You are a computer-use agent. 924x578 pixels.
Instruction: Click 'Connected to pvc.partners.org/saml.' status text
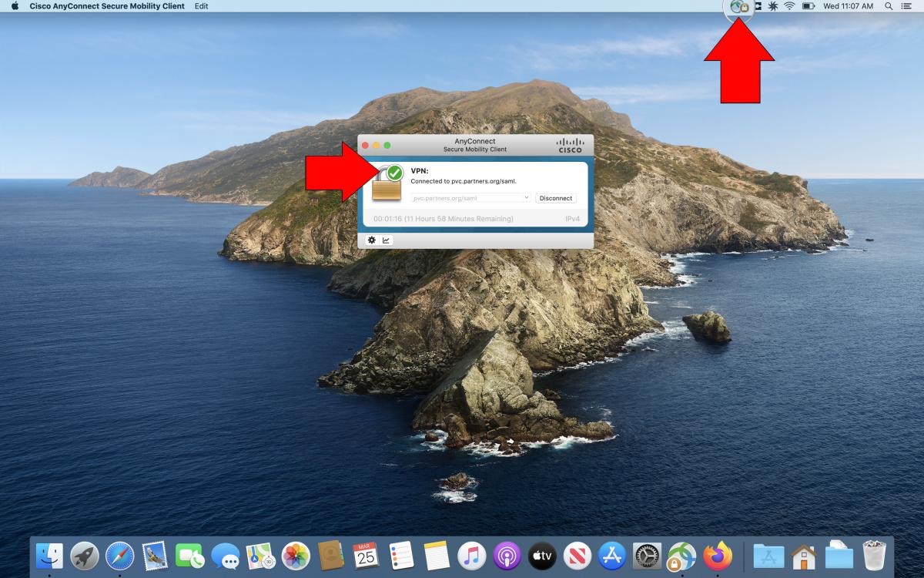[464, 182]
